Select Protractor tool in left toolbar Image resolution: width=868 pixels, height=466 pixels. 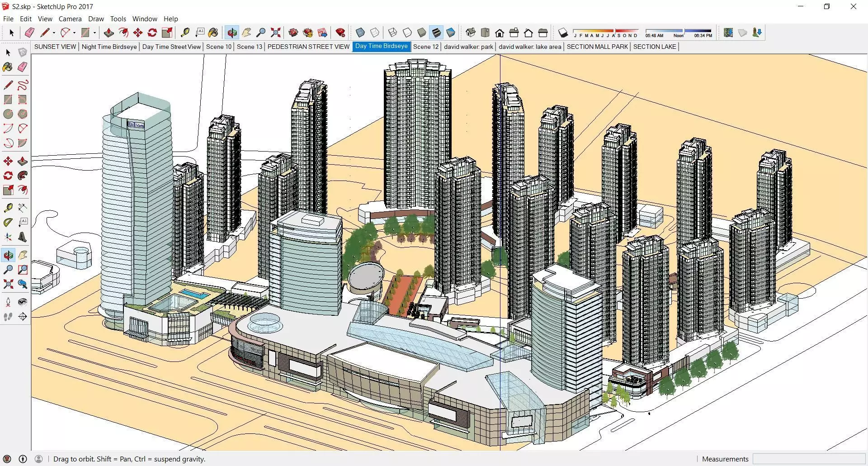pos(8,223)
